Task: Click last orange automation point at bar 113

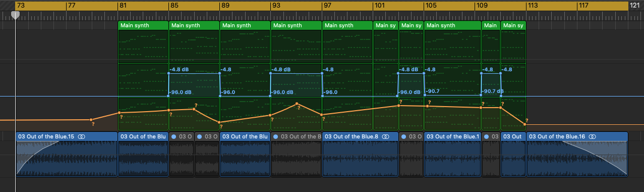Action: pos(525,124)
